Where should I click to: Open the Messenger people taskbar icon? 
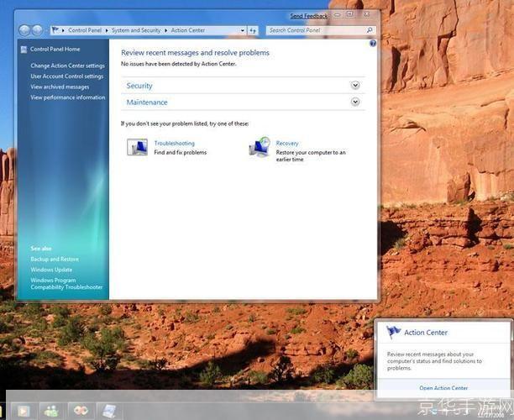pyautogui.click(x=51, y=411)
